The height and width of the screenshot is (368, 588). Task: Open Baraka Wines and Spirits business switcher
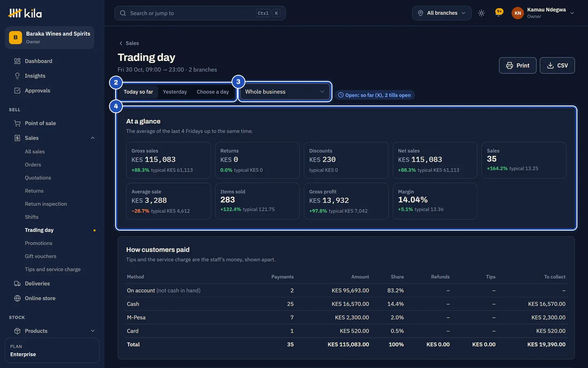point(49,38)
